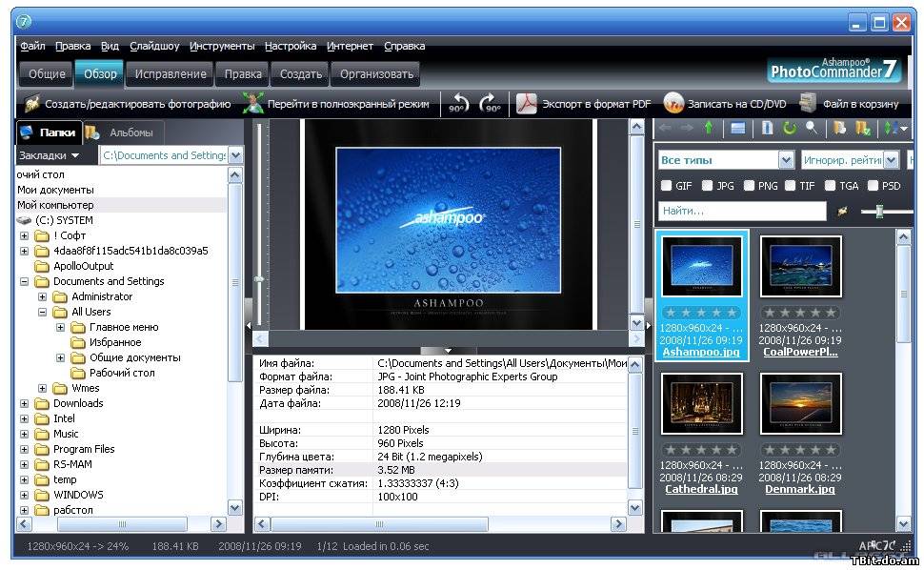
Task: Rotate image 90° counter-clockwise
Action: [x=458, y=104]
